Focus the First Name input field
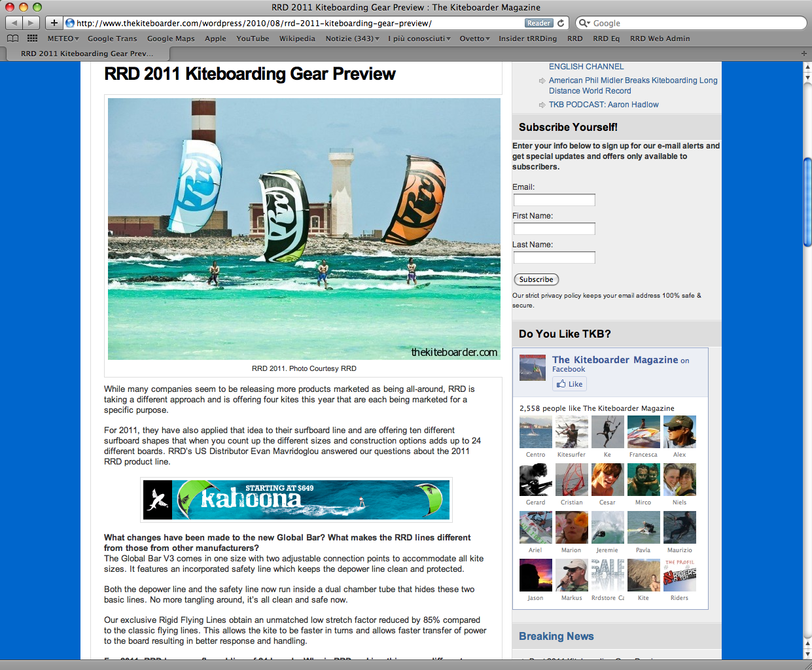The image size is (812, 670). point(554,229)
